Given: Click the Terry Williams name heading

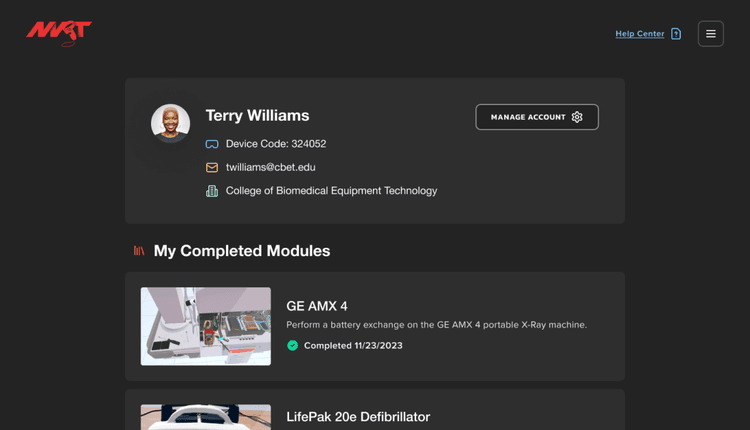Looking at the screenshot, I should (257, 116).
